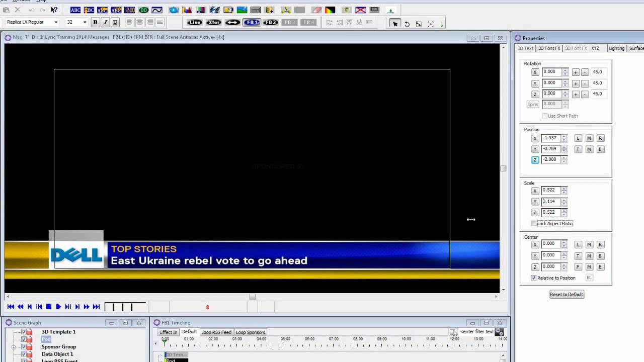Toggle 3D Template 1 visibility checkbox
644x362 pixels.
(24, 332)
